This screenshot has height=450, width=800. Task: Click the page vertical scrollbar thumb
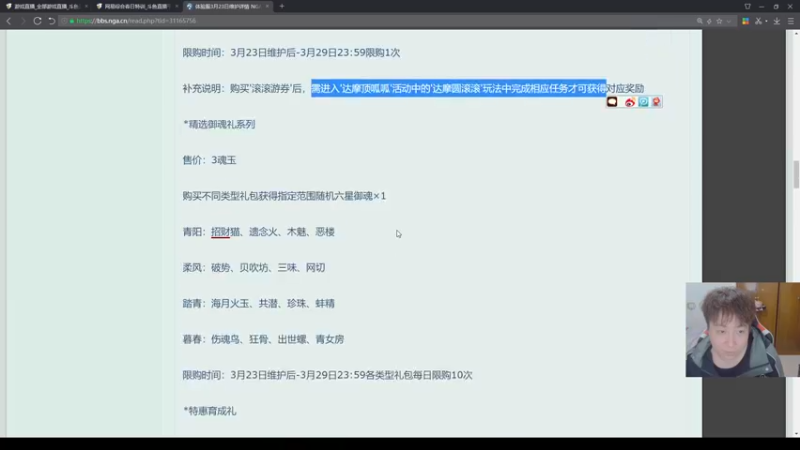click(x=796, y=174)
